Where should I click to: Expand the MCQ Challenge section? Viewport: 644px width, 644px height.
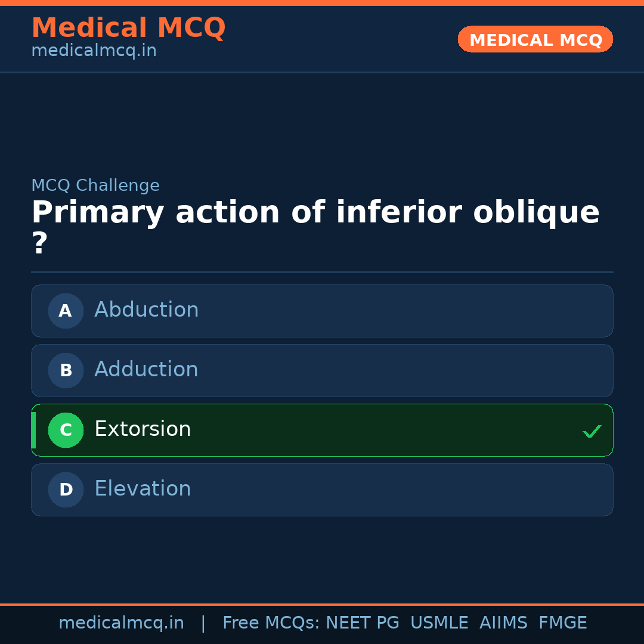(95, 185)
